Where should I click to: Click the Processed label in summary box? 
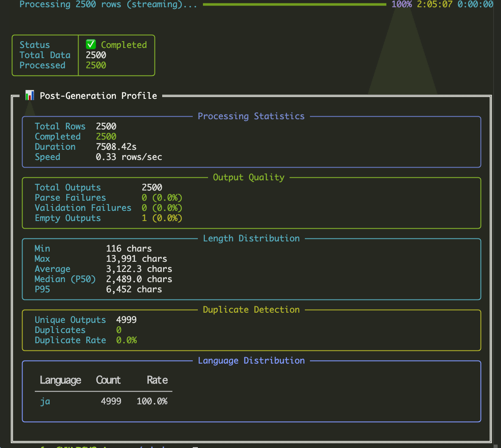tap(42, 65)
